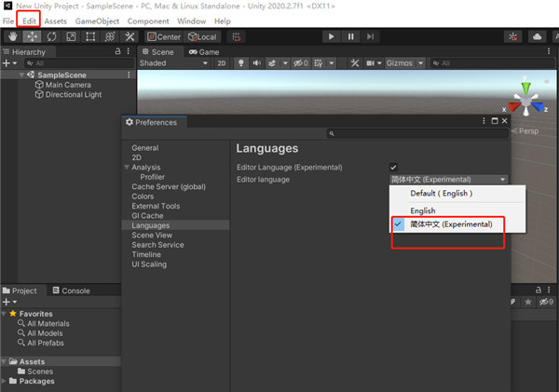Toggle hidden objects visibility counter
Image resolution: width=559 pixels, height=392 pixels.
[x=301, y=63]
